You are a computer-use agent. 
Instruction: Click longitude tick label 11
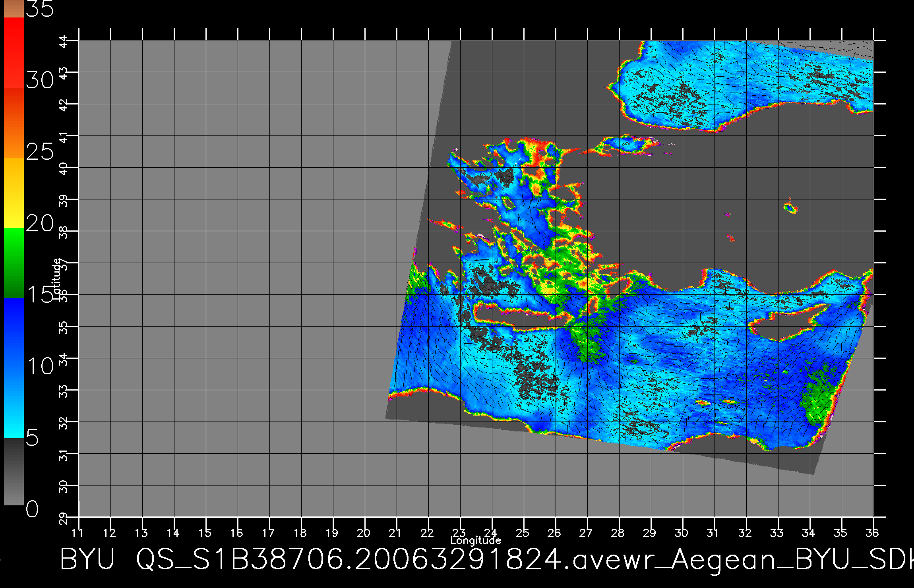pos(77,533)
